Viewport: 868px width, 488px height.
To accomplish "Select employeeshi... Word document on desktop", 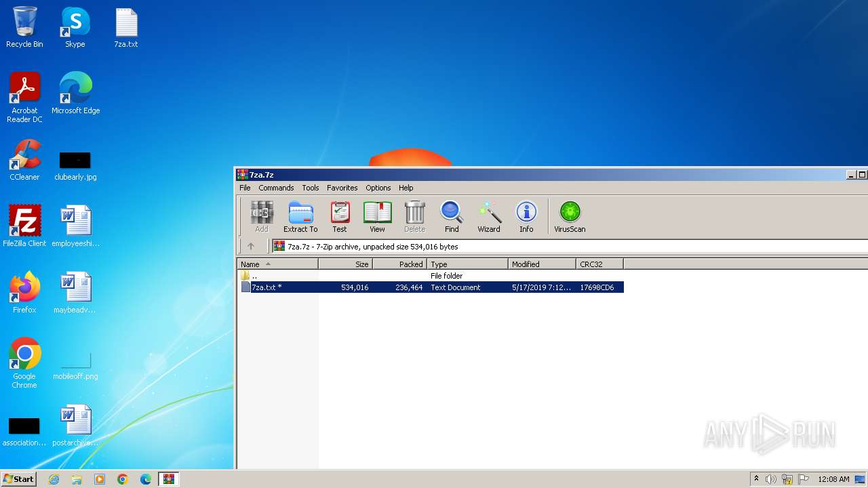I will click(x=75, y=226).
